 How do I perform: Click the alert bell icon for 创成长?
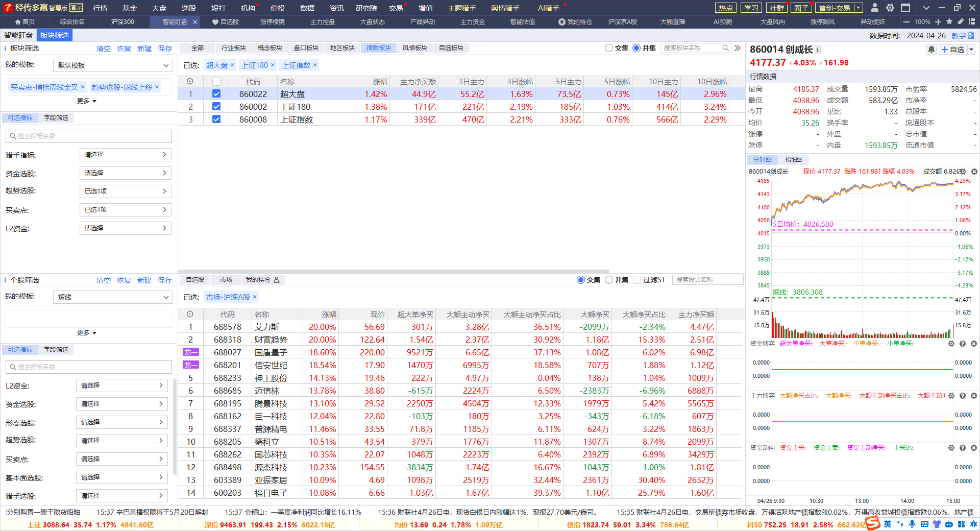[x=932, y=50]
